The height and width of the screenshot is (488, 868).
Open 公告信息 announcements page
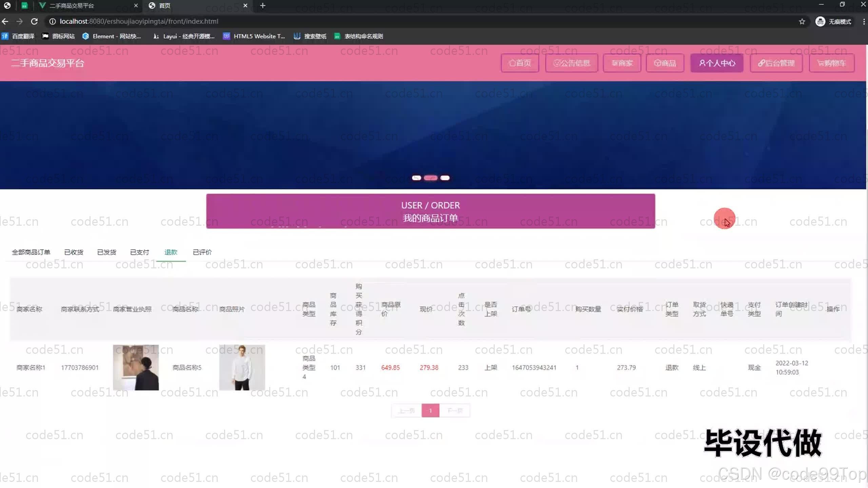click(571, 63)
